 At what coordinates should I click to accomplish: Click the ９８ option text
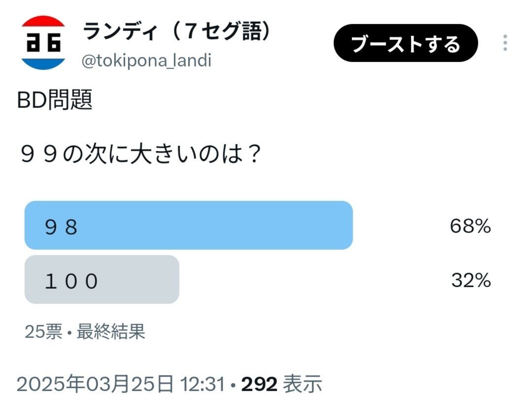click(x=62, y=227)
